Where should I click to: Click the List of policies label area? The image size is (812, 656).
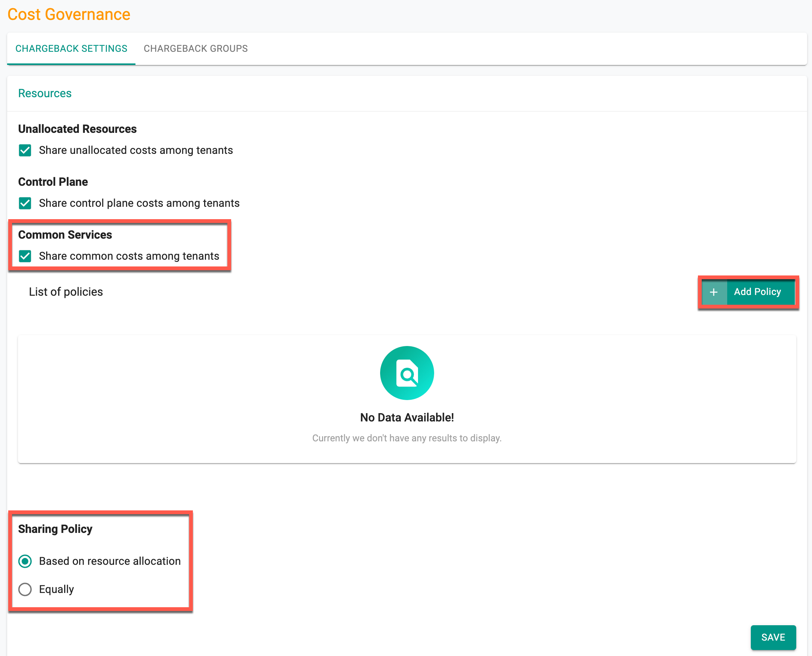coord(66,291)
